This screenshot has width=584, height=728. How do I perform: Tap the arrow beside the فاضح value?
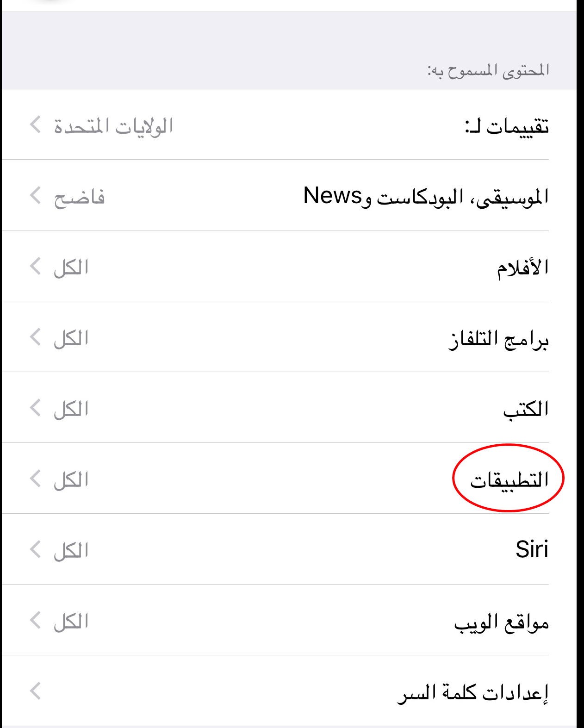click(36, 195)
